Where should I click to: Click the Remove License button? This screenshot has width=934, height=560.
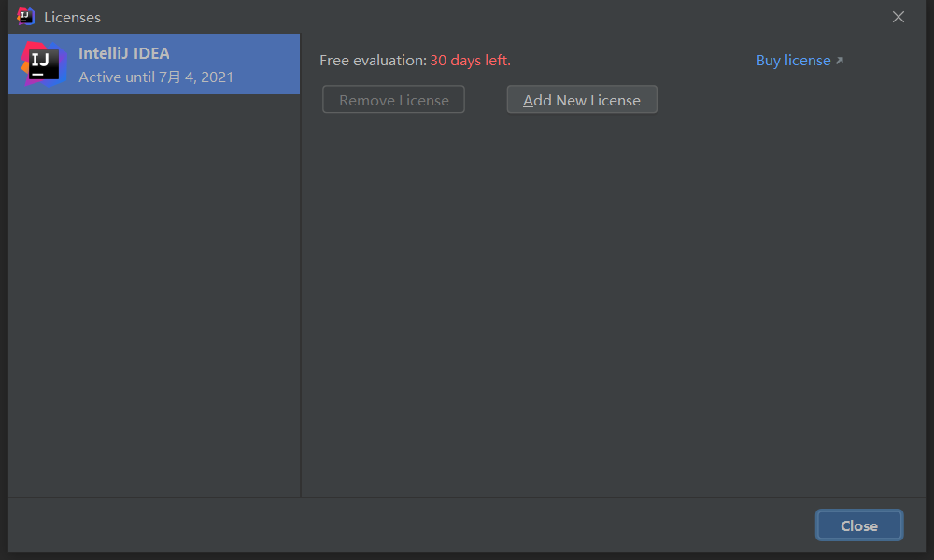tap(393, 99)
